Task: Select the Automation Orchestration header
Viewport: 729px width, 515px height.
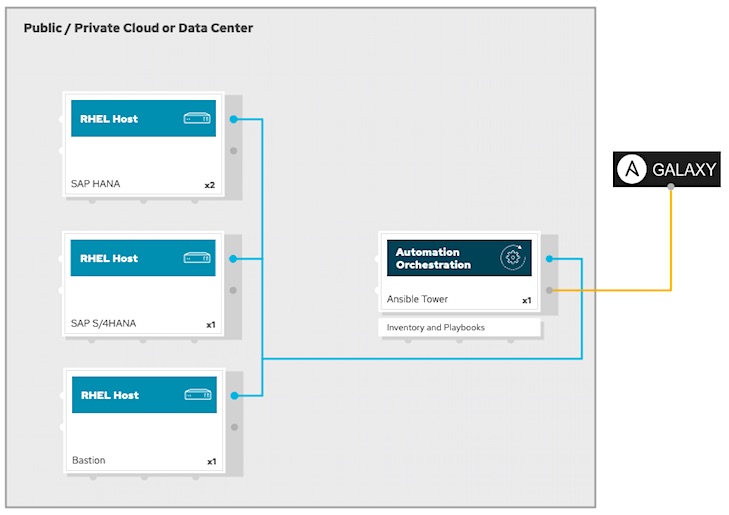Action: point(459,258)
